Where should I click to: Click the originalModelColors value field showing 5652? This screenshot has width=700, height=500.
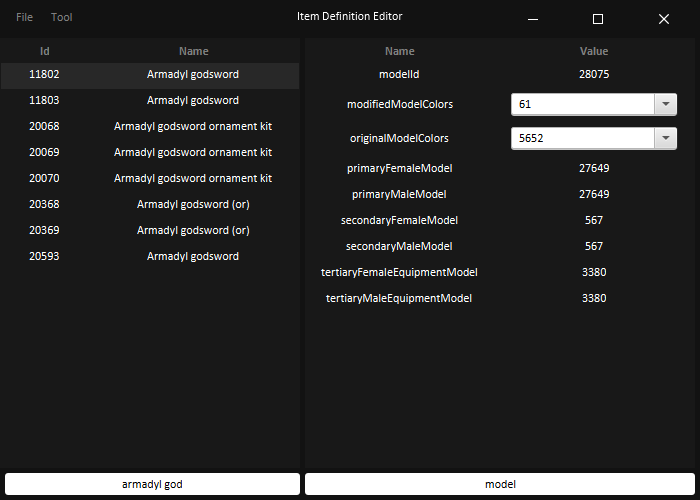click(583, 138)
